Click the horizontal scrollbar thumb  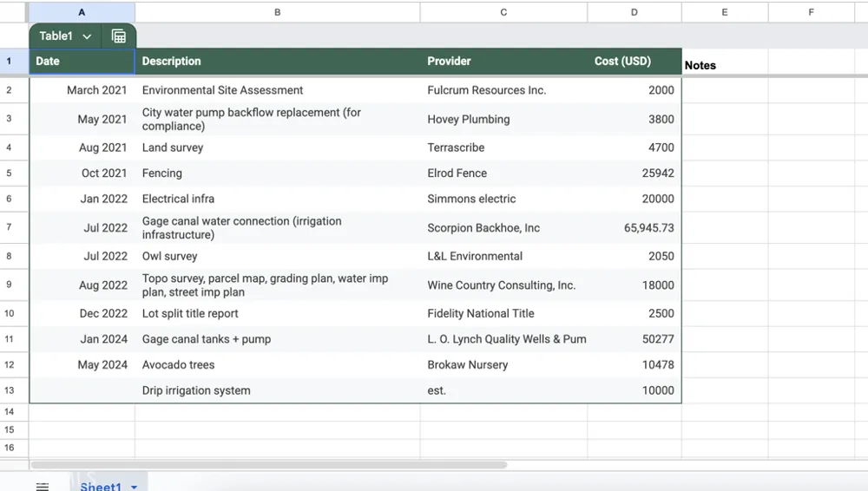(x=269, y=465)
